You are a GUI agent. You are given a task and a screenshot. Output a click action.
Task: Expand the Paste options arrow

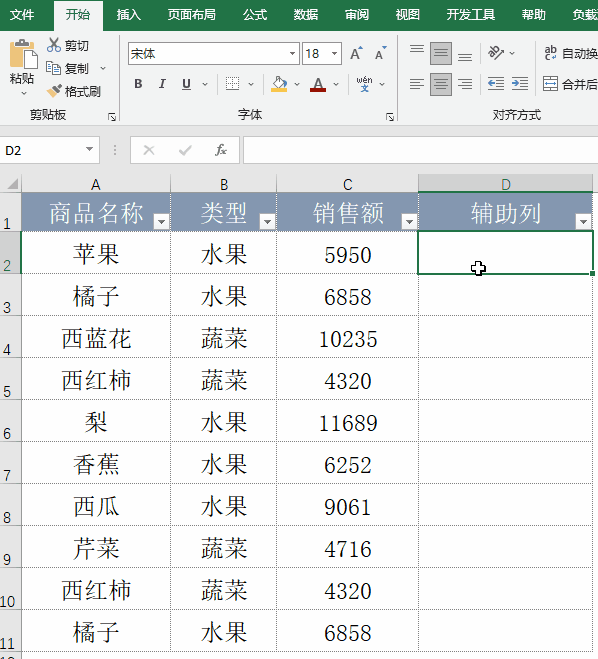point(24,93)
